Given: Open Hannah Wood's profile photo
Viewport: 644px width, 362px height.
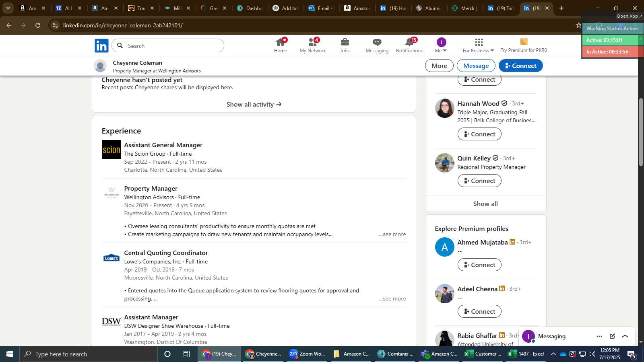Looking at the screenshot, I should click(x=445, y=108).
